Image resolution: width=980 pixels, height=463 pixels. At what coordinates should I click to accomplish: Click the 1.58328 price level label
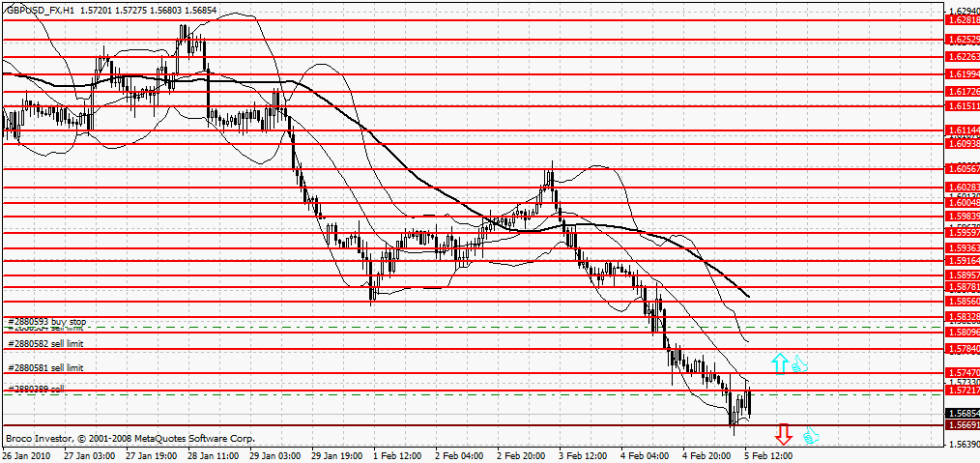click(964, 317)
